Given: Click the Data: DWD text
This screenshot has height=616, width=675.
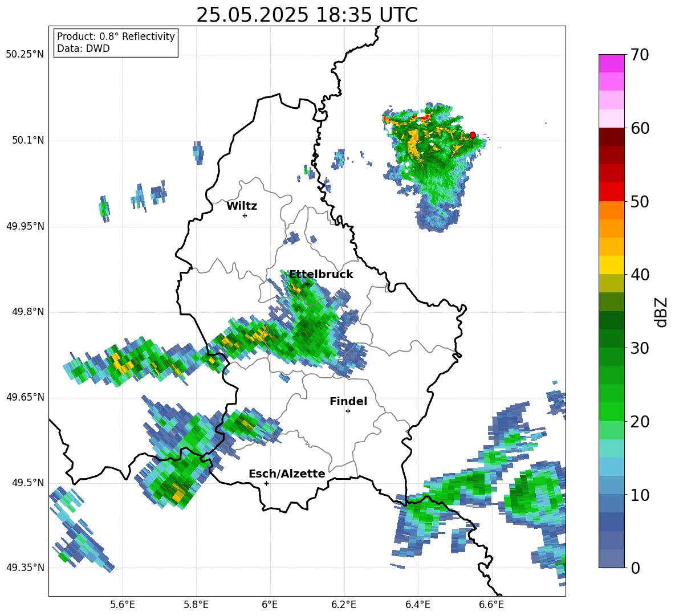Looking at the screenshot, I should pos(83,48).
